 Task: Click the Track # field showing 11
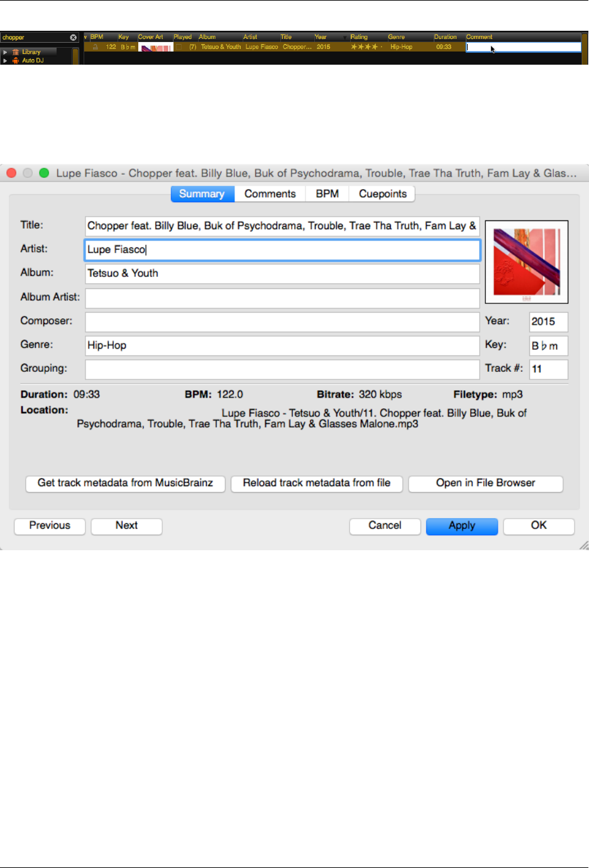[x=548, y=369]
